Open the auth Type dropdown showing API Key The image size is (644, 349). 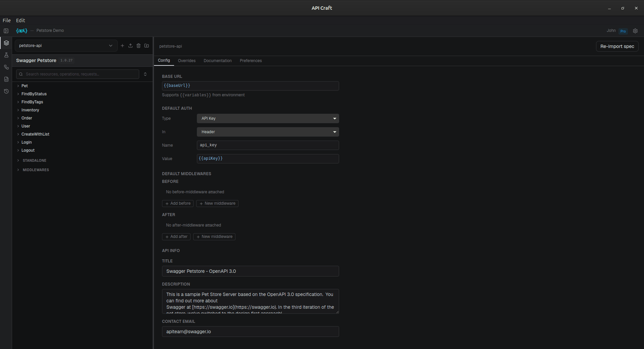(x=268, y=118)
